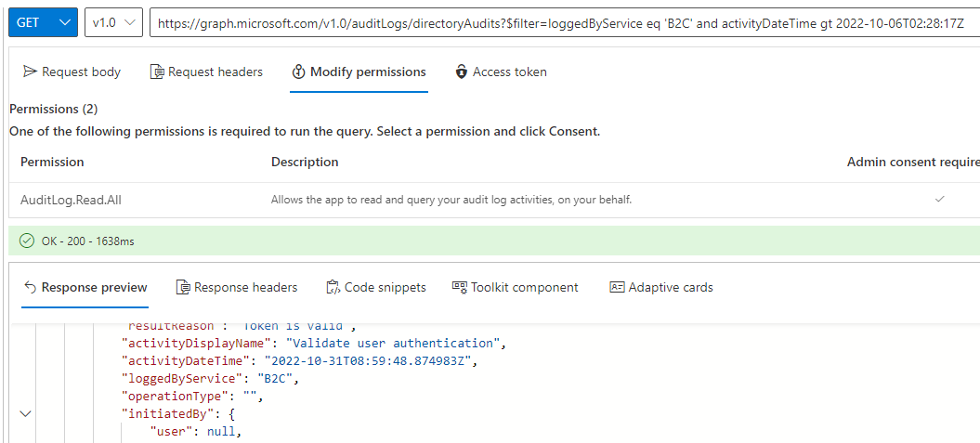Click the Request body arrow icon
The image size is (980, 443).
tap(30, 72)
